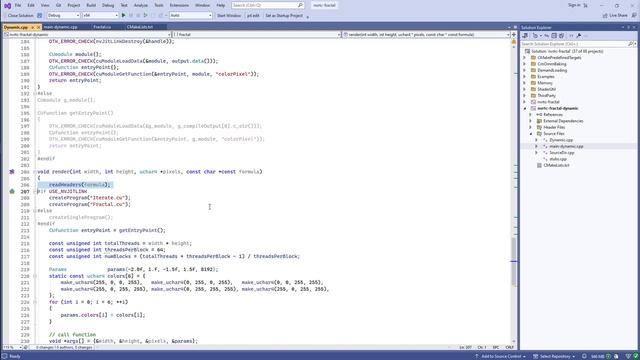Click Add to Source Control in status bar
Viewport: 640px width, 360px height.
(x=500, y=356)
